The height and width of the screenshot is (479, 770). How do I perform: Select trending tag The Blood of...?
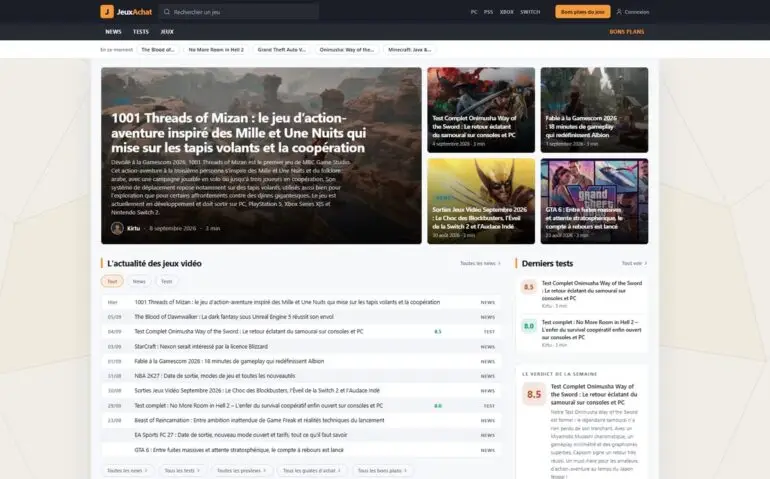click(x=158, y=50)
